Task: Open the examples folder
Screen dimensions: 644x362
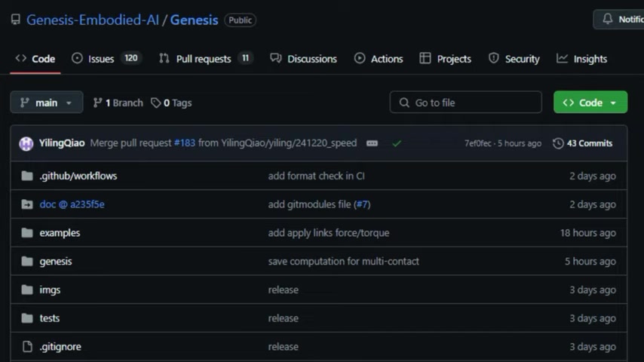Action: (60, 233)
